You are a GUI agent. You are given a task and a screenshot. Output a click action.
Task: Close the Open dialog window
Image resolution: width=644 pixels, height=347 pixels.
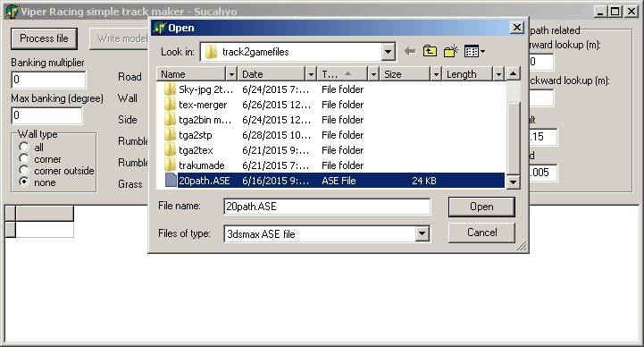tap(516, 28)
